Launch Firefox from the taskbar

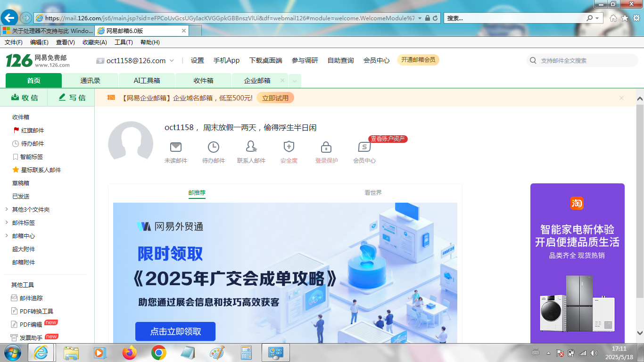point(129,353)
